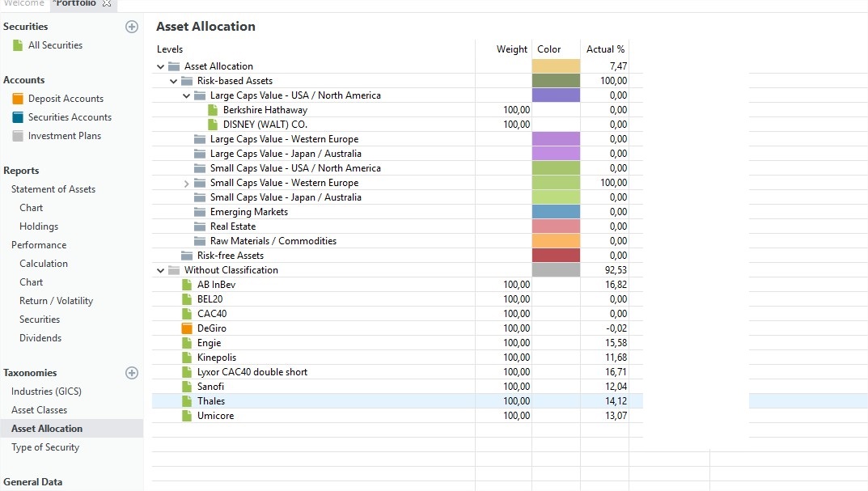Viewport: 868px width, 491px height.
Task: Click the Emerging Markets blue color swatch
Action: [x=556, y=212]
